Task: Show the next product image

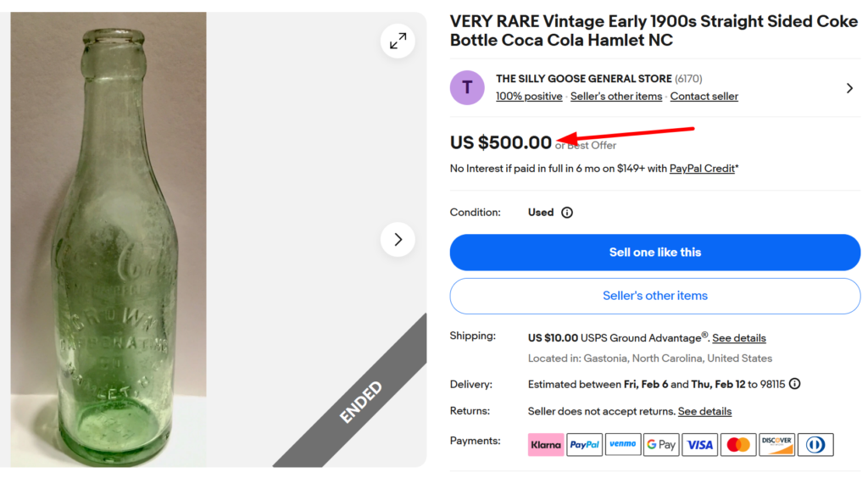Action: click(398, 239)
